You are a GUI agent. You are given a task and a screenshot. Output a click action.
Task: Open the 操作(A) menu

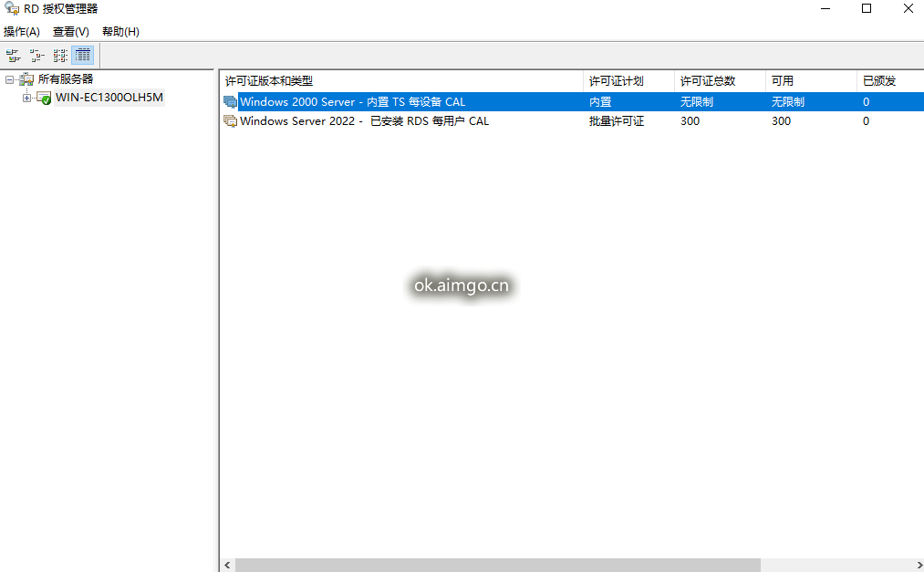22,32
